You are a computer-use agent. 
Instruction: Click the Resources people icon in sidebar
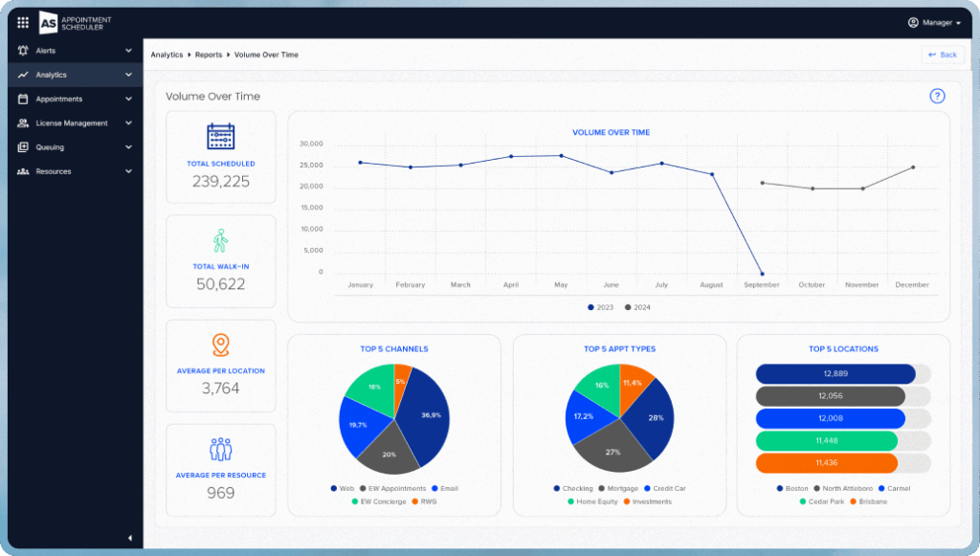23,171
